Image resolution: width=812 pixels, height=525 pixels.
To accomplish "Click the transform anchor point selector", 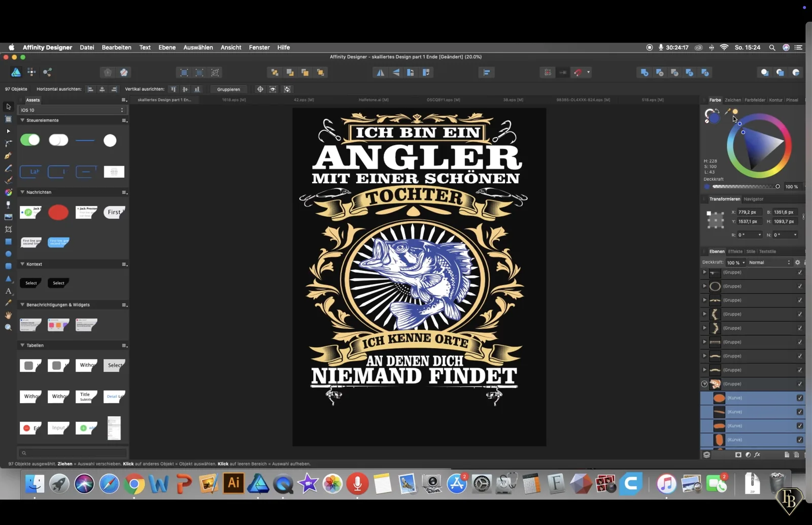I will [x=716, y=220].
